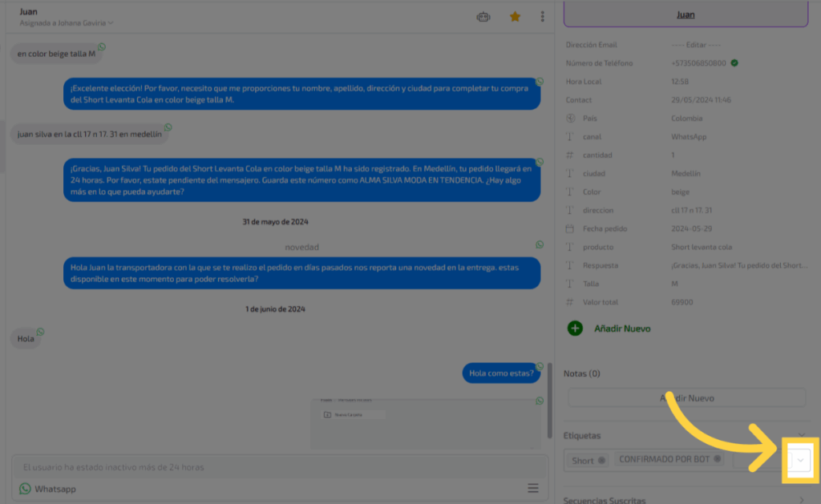Toggle the gold star favorite icon
Viewport: 821px width, 504px height.
pyautogui.click(x=515, y=16)
